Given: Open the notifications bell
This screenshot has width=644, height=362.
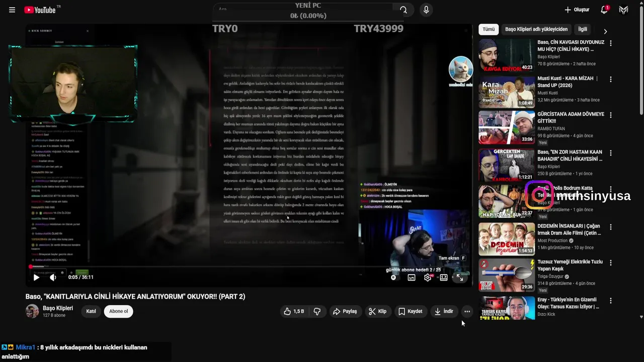Looking at the screenshot, I should pos(604,10).
